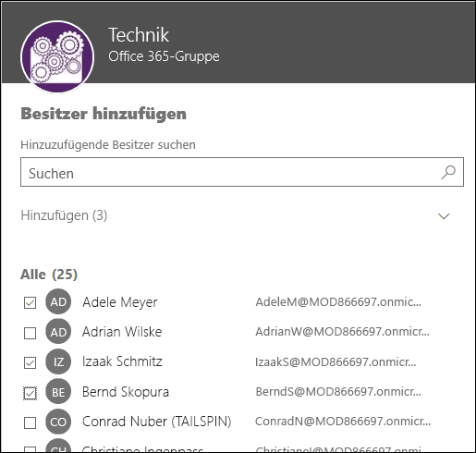Click the AdrianW@MOD866697 email address
The height and width of the screenshot is (453, 476).
342,332
